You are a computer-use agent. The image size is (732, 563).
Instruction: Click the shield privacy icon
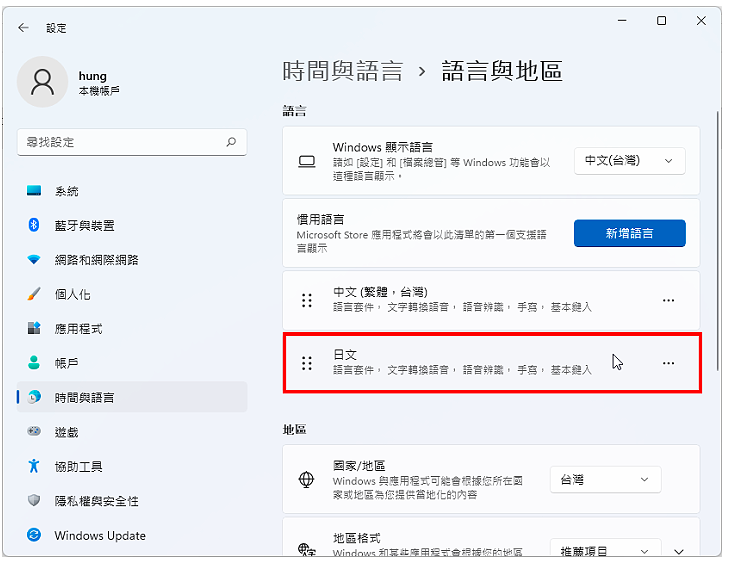tap(34, 500)
